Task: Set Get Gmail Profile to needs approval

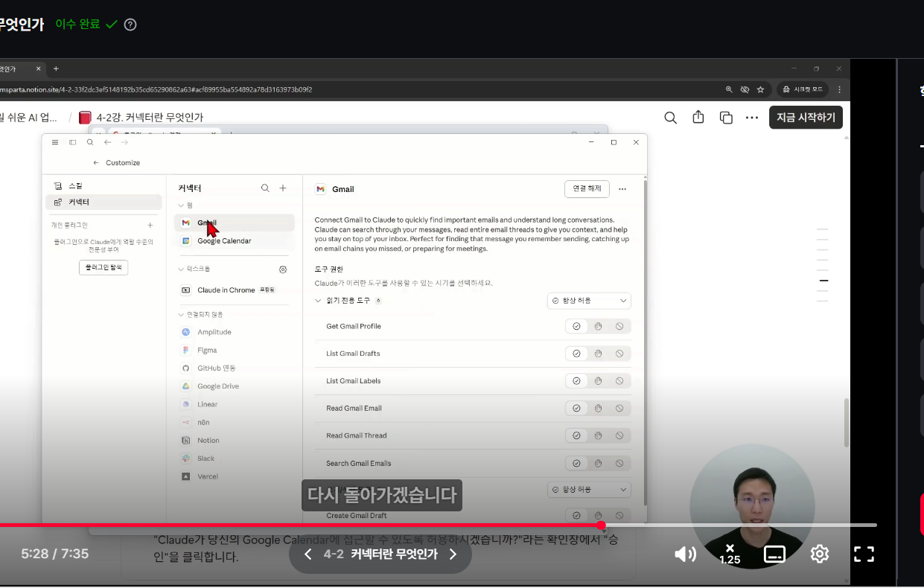Action: tap(598, 326)
